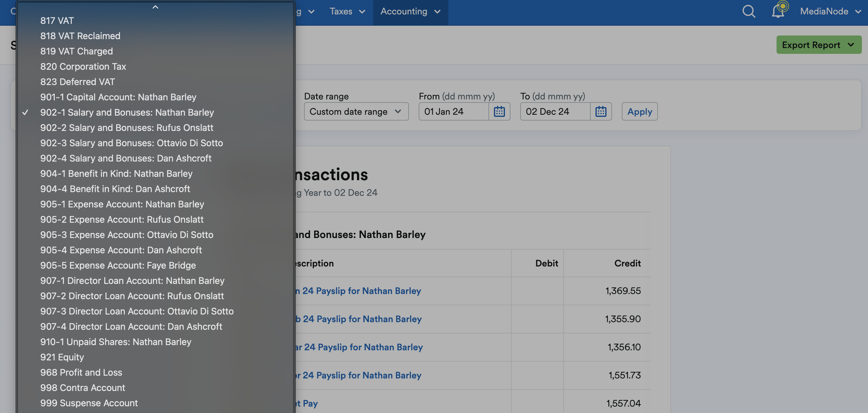Open the Pay link with credit 1,557.04
Screen dimensions: 868x413
[307, 404]
